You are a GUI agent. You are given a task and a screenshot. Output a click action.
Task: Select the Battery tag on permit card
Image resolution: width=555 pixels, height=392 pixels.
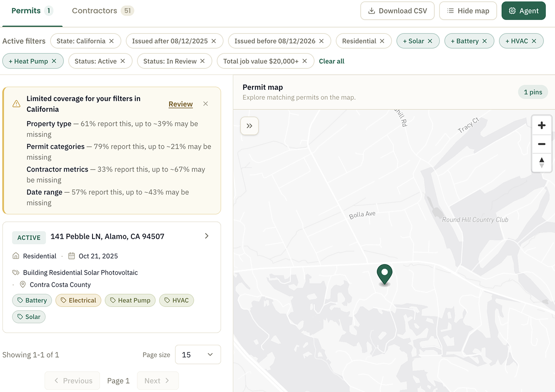[31, 300]
